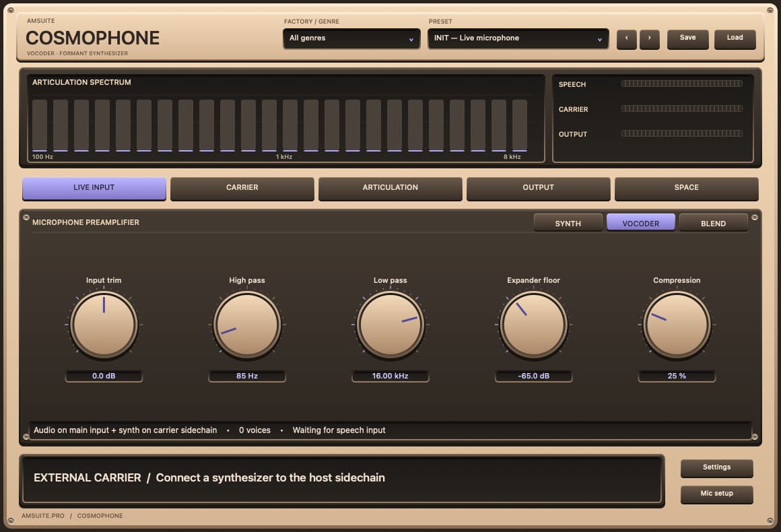Click the 25 % compression value field
Viewport: 781px width, 532px height.
(677, 376)
